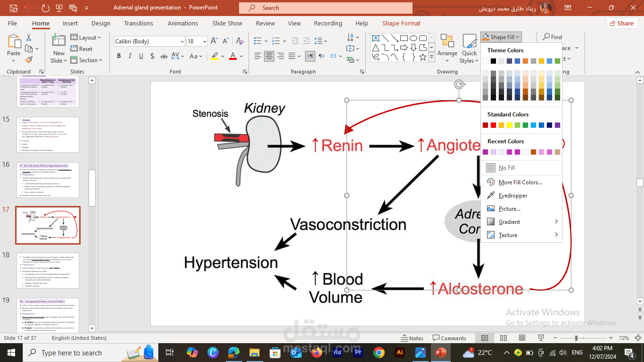Screen dimensions: 644x362
Task: Open Google Chrome from the taskbar
Action: pos(379,352)
